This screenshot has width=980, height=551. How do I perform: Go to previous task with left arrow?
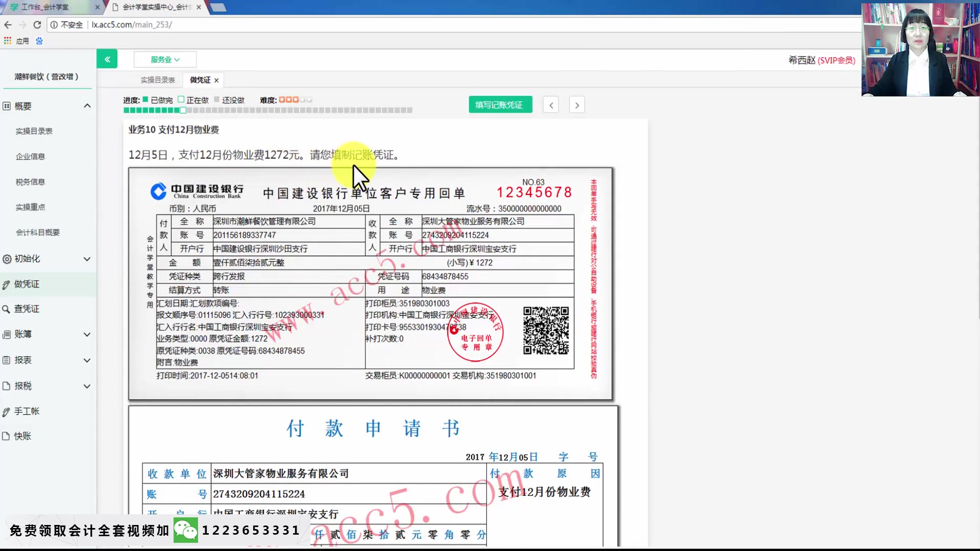pos(551,105)
